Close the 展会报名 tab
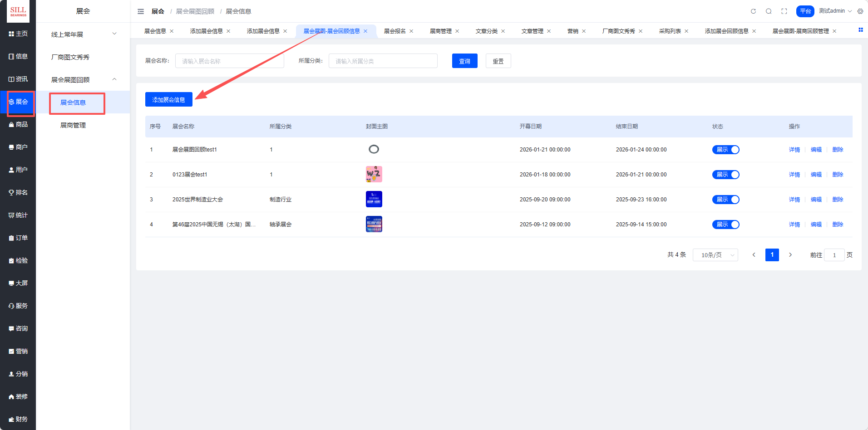This screenshot has height=430, width=868. 411,31
